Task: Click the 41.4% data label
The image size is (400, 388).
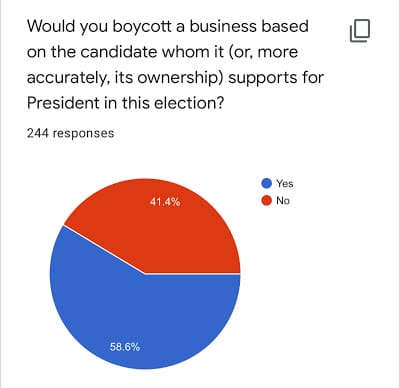Action: [165, 202]
